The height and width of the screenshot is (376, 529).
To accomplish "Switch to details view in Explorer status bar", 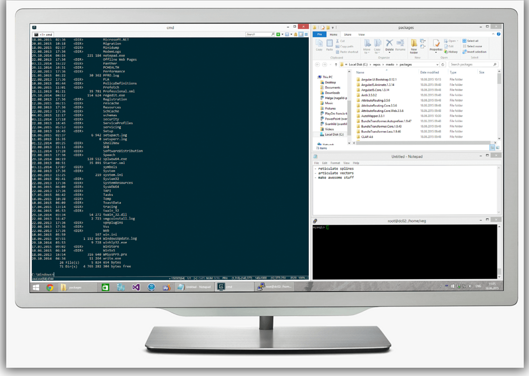I will coord(492,147).
